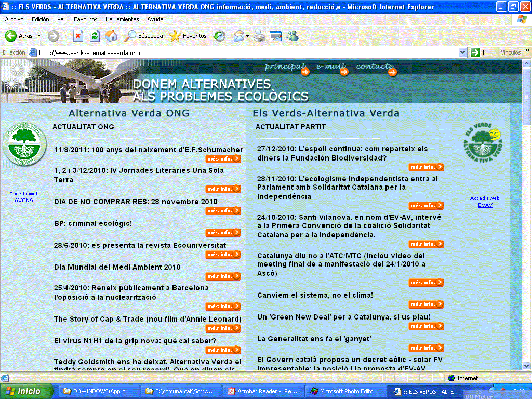The width and height of the screenshot is (532, 399).
Task: Click 'més info' for Fundación Biodiversidad article
Action: point(427,167)
